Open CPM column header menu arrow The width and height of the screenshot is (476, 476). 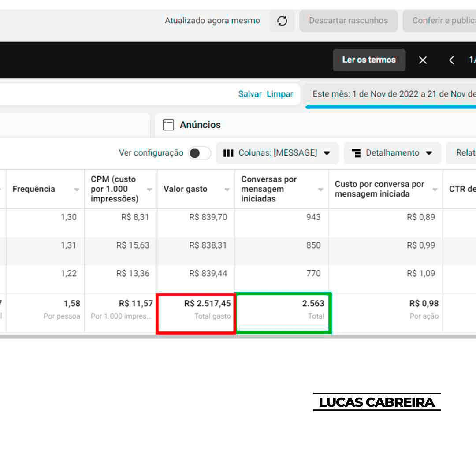[149, 190]
